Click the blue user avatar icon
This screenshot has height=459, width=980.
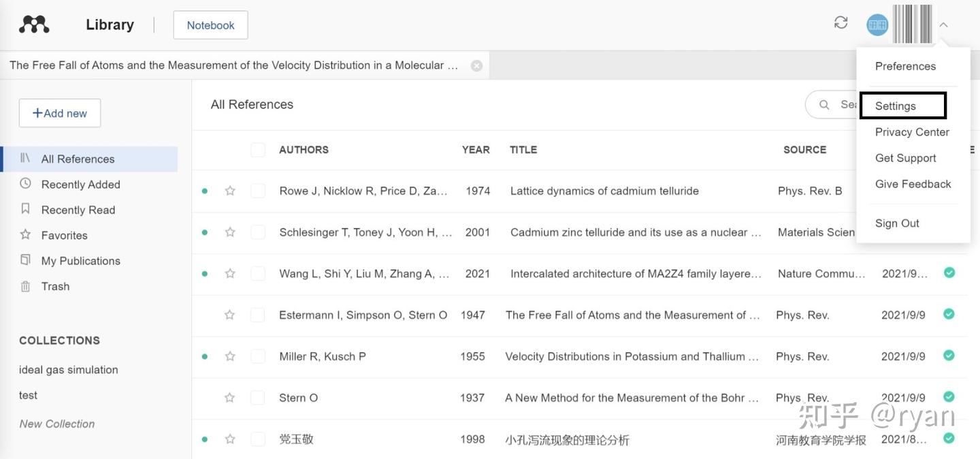coord(877,25)
